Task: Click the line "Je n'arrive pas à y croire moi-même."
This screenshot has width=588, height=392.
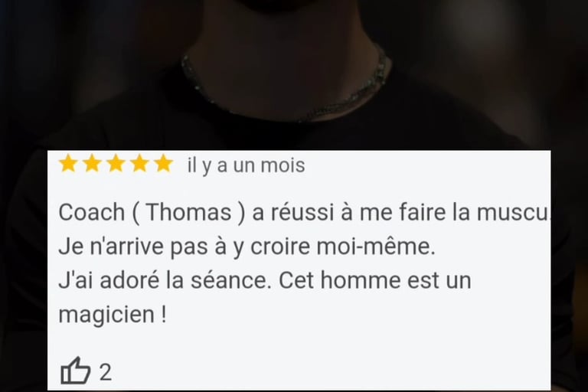Action: click(x=247, y=247)
